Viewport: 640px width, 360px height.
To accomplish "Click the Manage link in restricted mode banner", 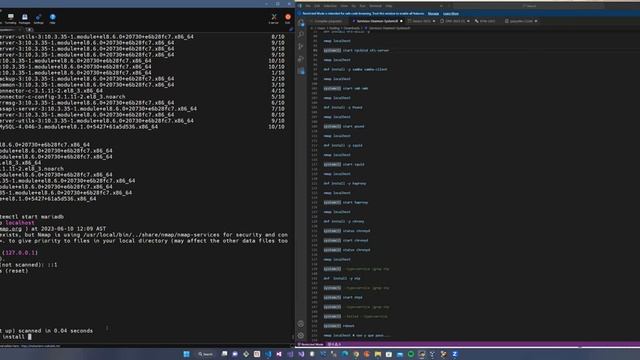I will point(433,13).
